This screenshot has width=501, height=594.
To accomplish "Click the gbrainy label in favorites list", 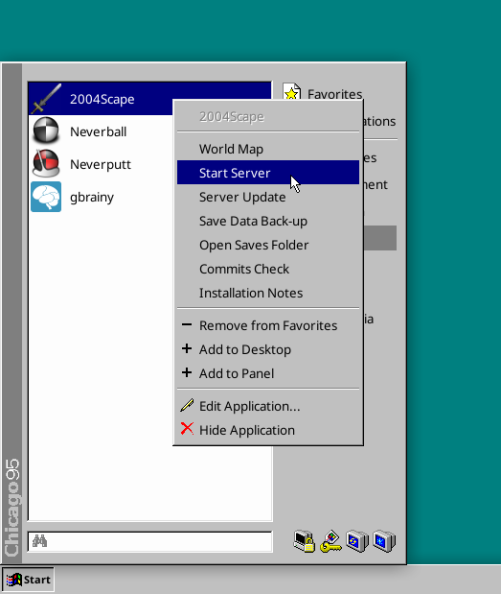I will coord(92,197).
